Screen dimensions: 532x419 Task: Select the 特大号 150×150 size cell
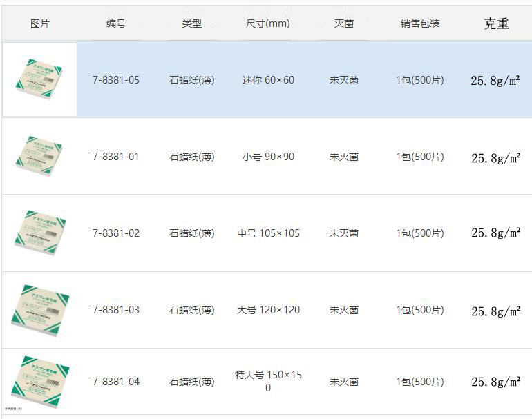click(268, 381)
